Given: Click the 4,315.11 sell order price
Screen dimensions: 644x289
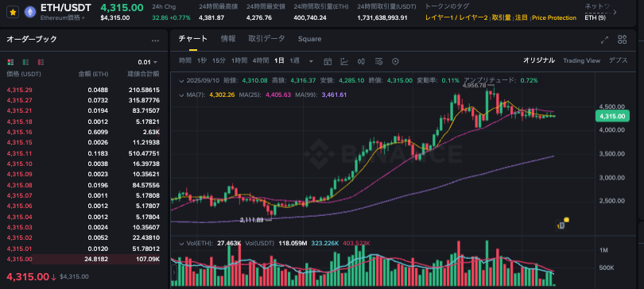Looking at the screenshot, I should tap(19, 153).
